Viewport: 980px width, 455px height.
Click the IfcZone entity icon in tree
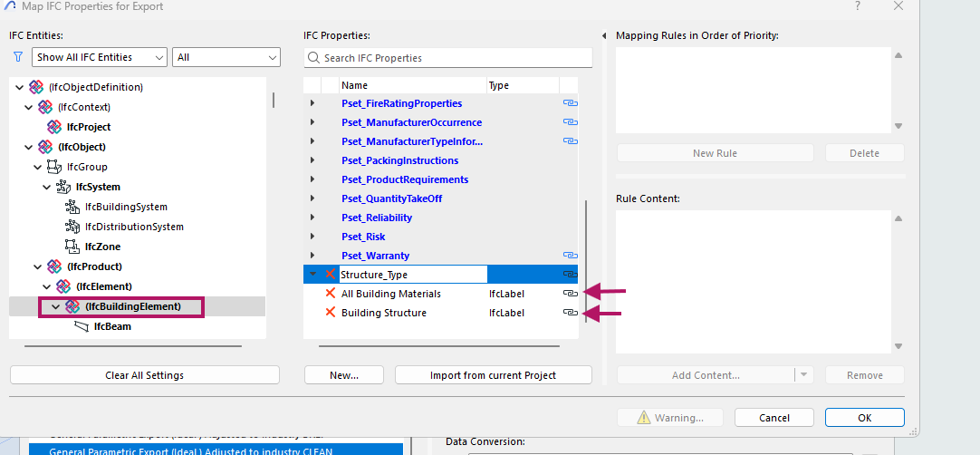pos(72,247)
